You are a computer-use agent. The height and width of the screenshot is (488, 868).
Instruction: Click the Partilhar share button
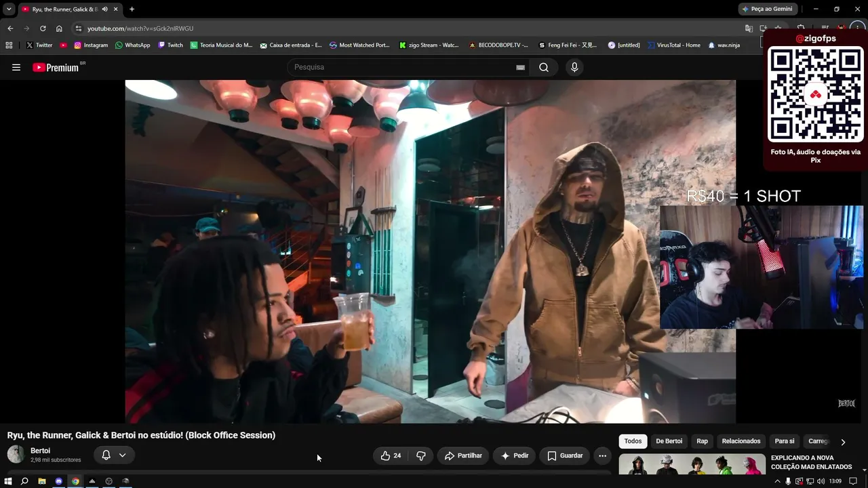(x=463, y=455)
